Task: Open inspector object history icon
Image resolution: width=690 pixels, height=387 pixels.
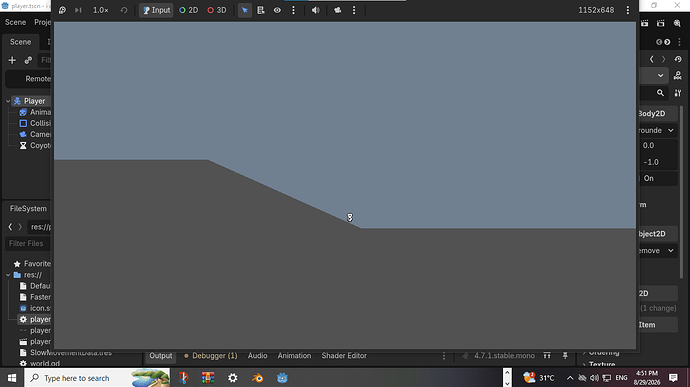Action: (x=678, y=59)
